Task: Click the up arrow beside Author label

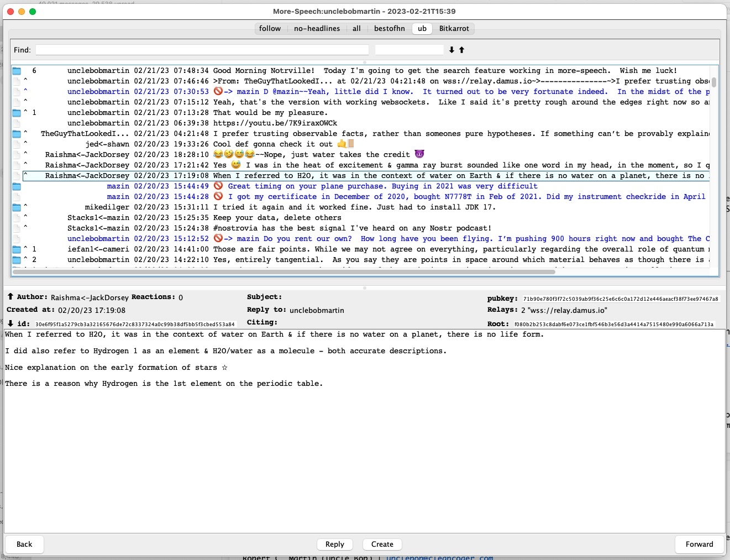Action: click(10, 297)
